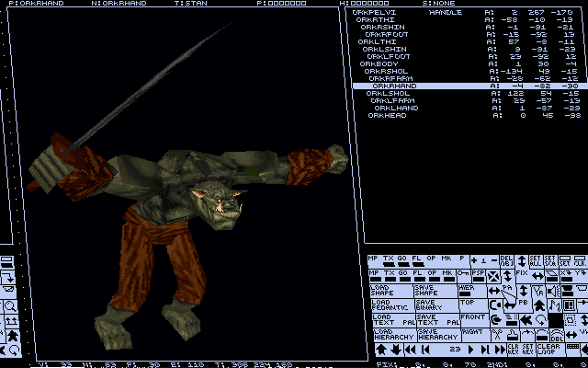Click the frame number 23
Viewport: 588px width, 368px height.
(x=456, y=350)
